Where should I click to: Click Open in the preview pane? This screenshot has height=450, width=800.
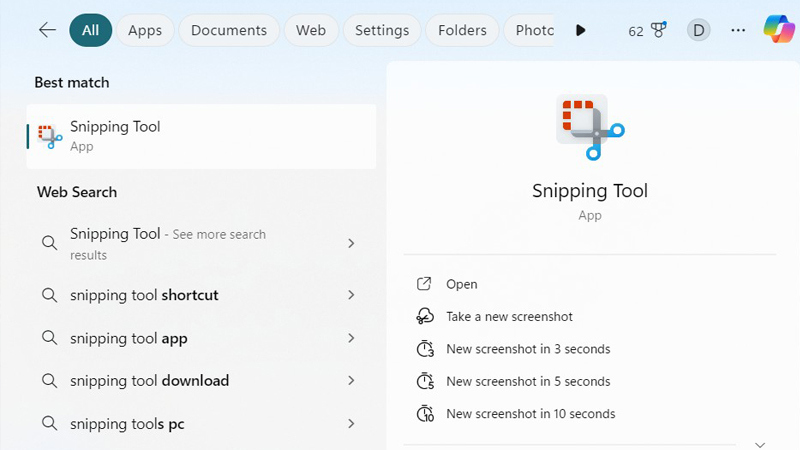point(462,284)
